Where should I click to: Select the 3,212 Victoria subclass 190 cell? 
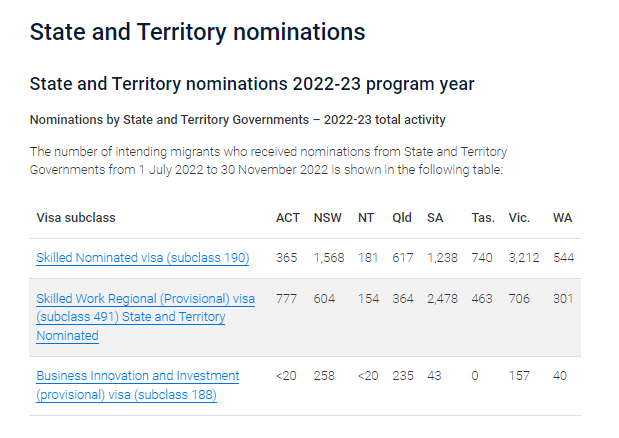point(523,258)
